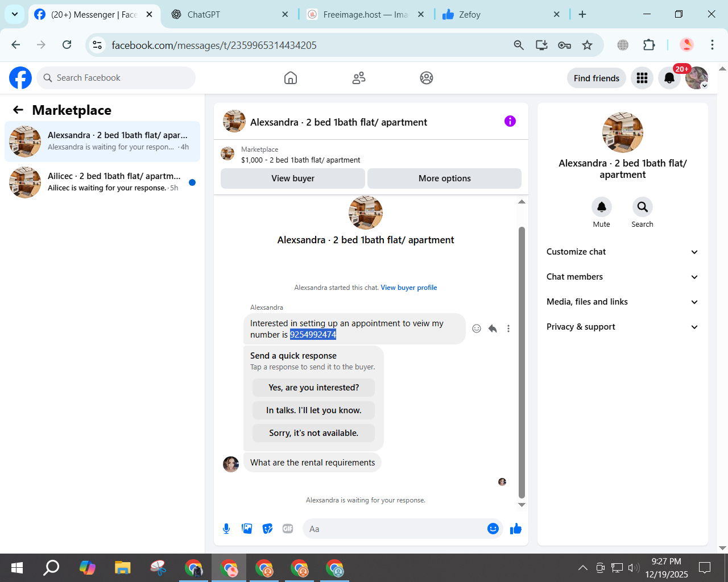The width and height of the screenshot is (728, 582).
Task: Click the Marketplace listing thumbnail in chat header
Action: pos(227,153)
